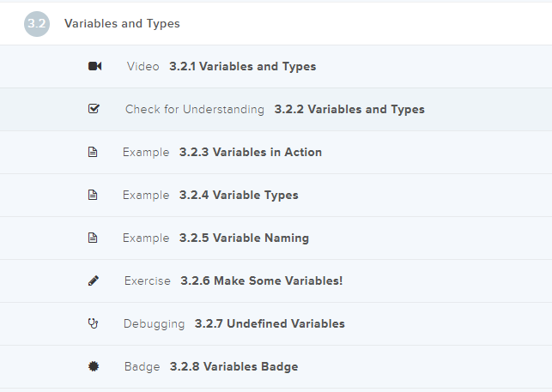Click the document icon next to Variable Types
Image resolution: width=552 pixels, height=392 pixels.
[94, 196]
